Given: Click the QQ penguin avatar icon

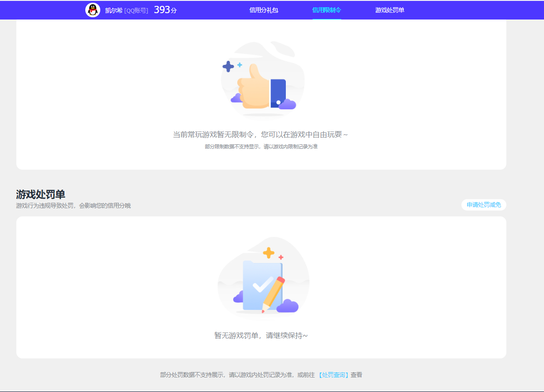Looking at the screenshot, I should click(92, 10).
